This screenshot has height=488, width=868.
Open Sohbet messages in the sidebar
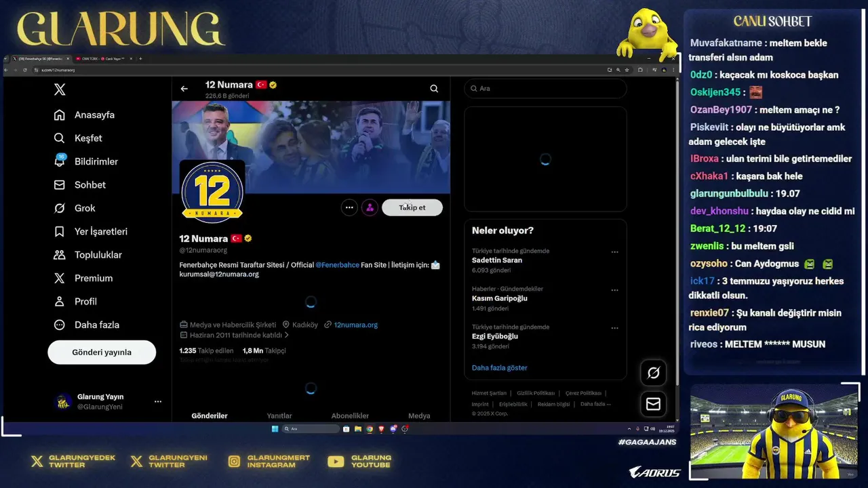[x=80, y=185]
